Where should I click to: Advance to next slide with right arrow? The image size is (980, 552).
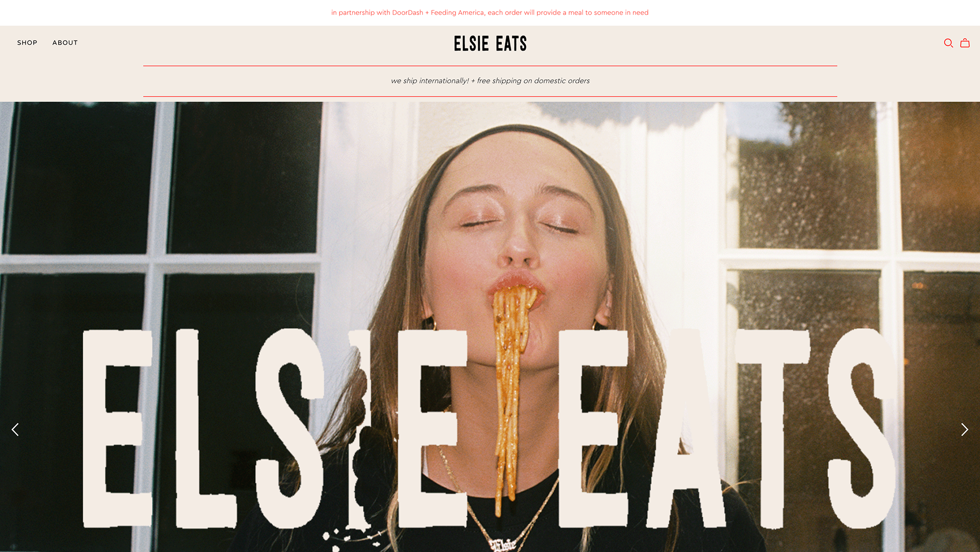point(964,429)
